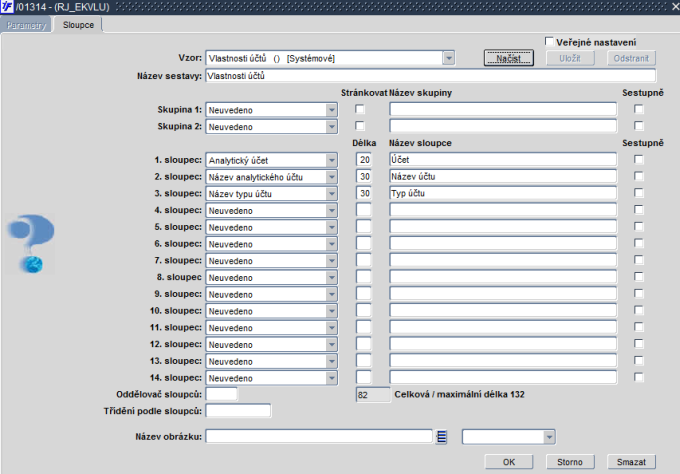
Task: Check Sestupně for 9. sloupec
Action: (x=638, y=294)
